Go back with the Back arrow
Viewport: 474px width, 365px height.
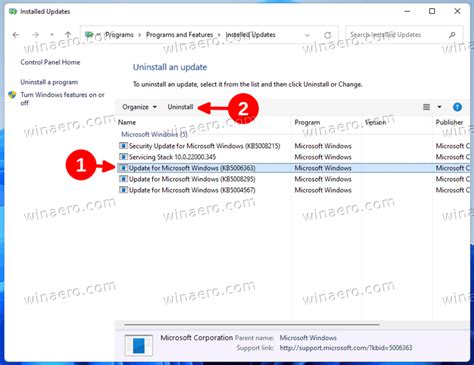coord(16,35)
